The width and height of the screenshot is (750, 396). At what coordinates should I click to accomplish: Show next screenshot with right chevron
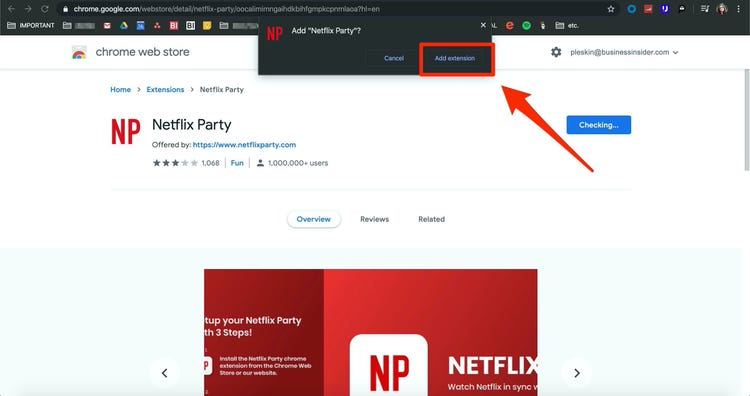[577, 373]
